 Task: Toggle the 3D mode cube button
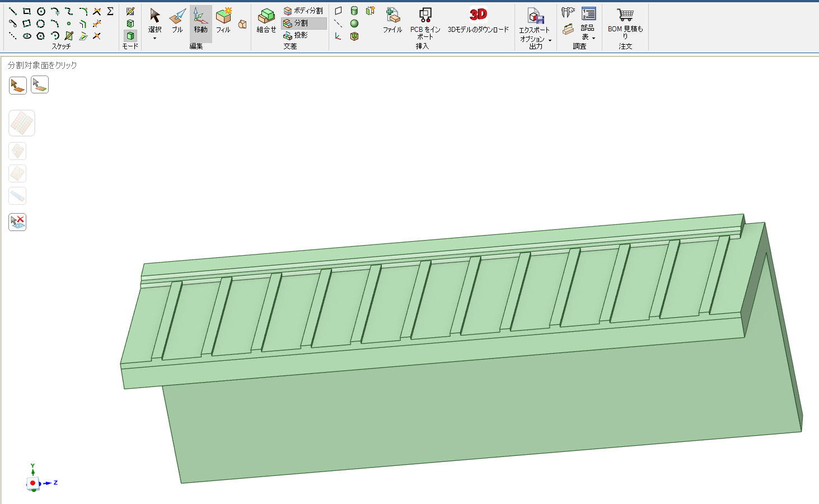pos(130,36)
